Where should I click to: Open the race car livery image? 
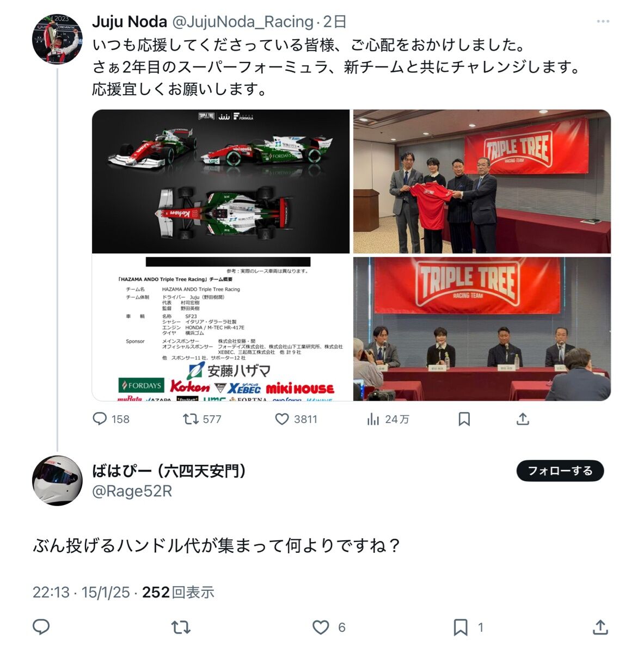(221, 181)
